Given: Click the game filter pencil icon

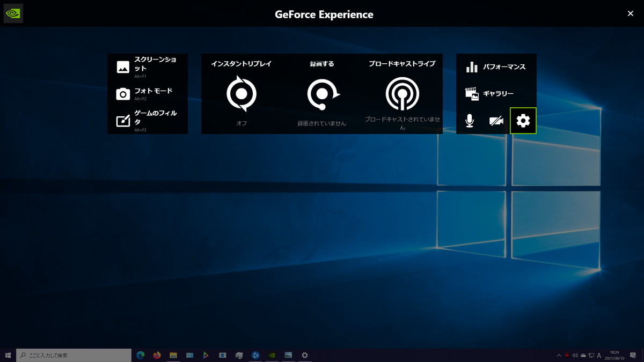Looking at the screenshot, I should pyautogui.click(x=123, y=121).
